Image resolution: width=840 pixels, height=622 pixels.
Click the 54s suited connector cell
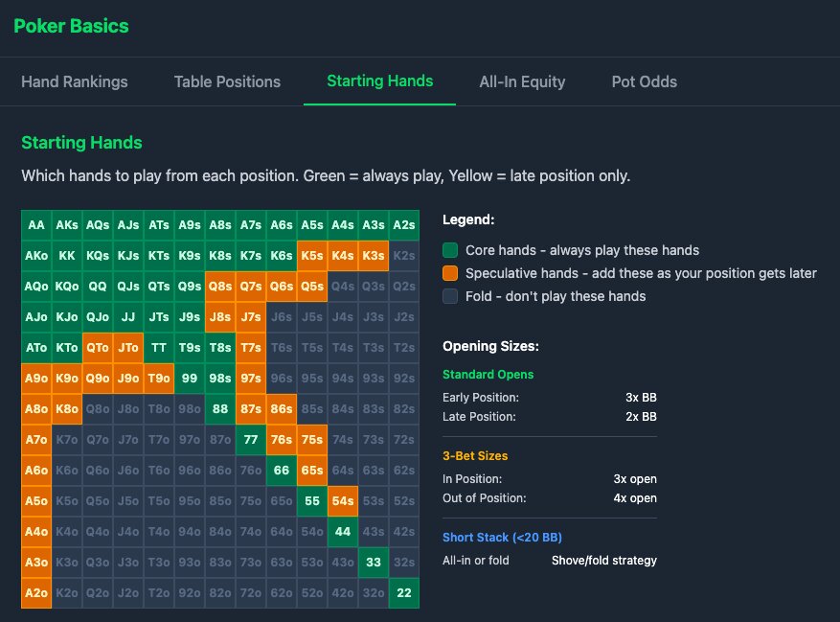pos(343,501)
